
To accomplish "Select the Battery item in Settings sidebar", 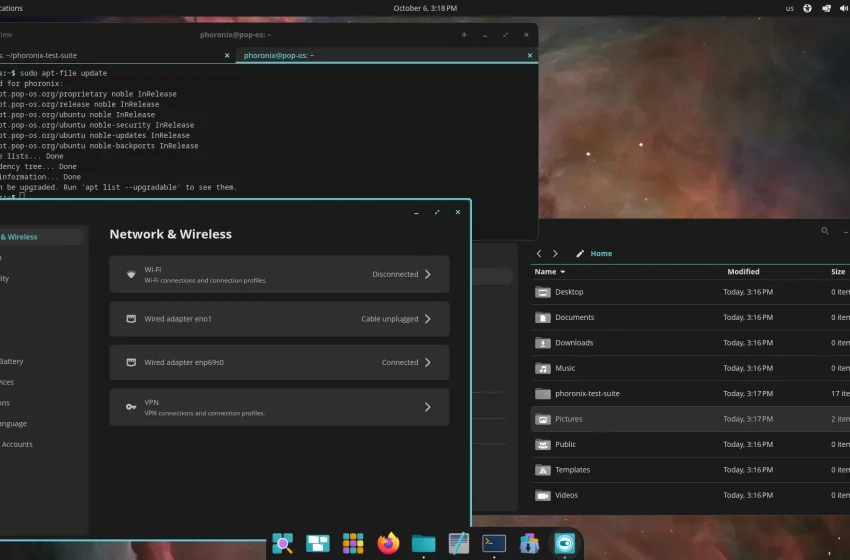I will click(x=12, y=361).
